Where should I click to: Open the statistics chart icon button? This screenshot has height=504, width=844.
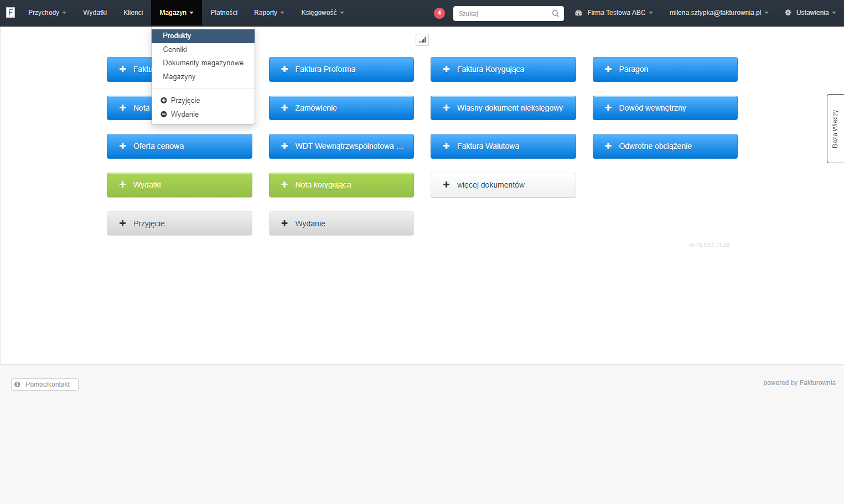click(422, 40)
